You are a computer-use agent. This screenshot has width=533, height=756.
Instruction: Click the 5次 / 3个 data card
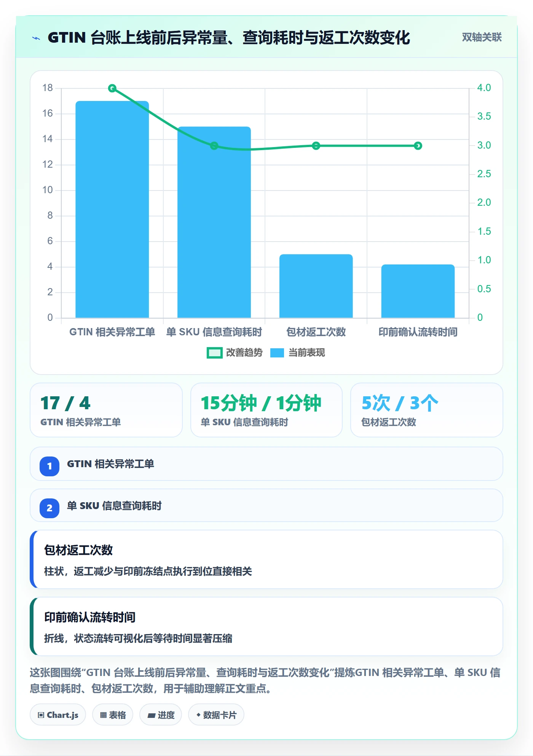[426, 410]
